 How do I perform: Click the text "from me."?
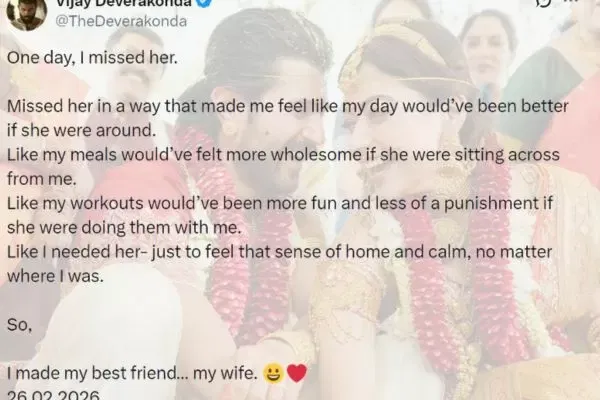(42, 179)
